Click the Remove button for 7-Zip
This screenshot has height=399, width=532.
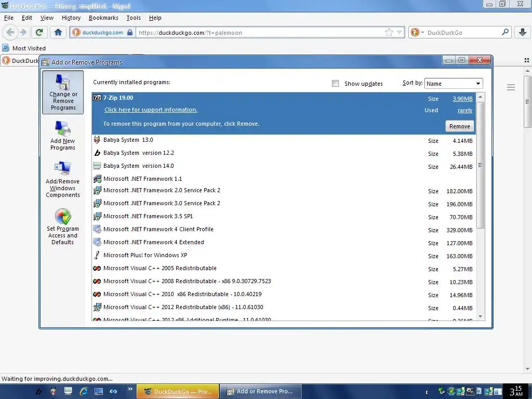pyautogui.click(x=459, y=126)
